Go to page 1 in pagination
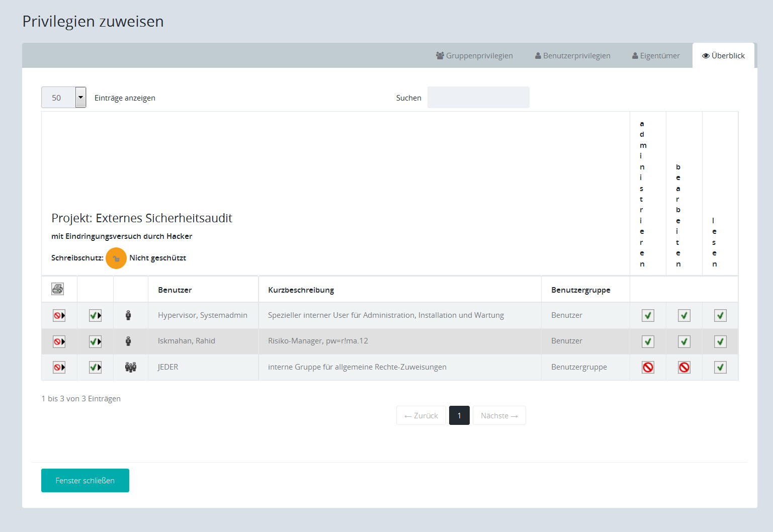This screenshot has width=773, height=532. (x=459, y=416)
